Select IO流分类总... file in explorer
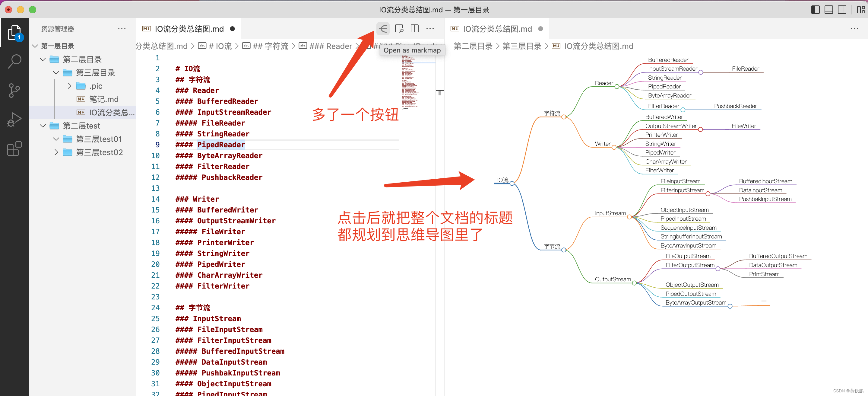This screenshot has width=868, height=396. click(x=82, y=112)
